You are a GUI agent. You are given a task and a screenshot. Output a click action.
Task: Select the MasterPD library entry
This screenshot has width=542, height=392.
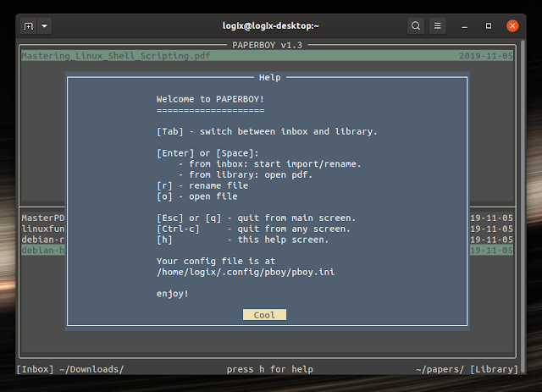[x=43, y=218]
